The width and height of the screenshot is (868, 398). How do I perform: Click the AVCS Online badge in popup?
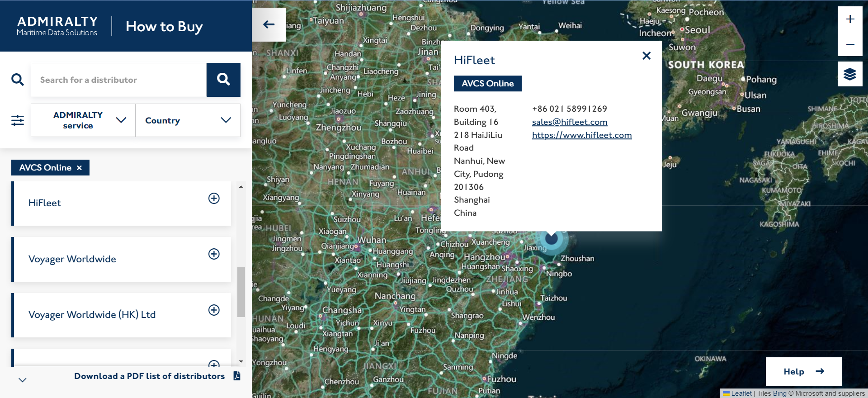point(488,84)
